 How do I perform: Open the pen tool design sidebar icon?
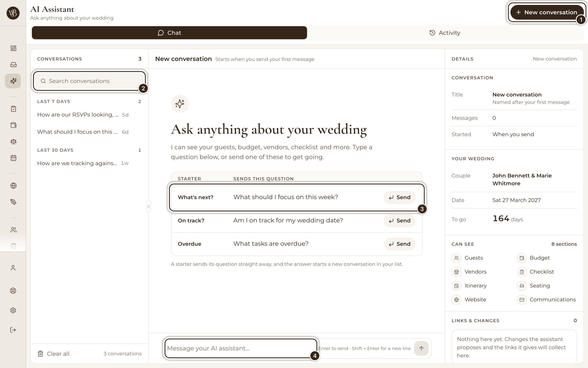coord(13,202)
